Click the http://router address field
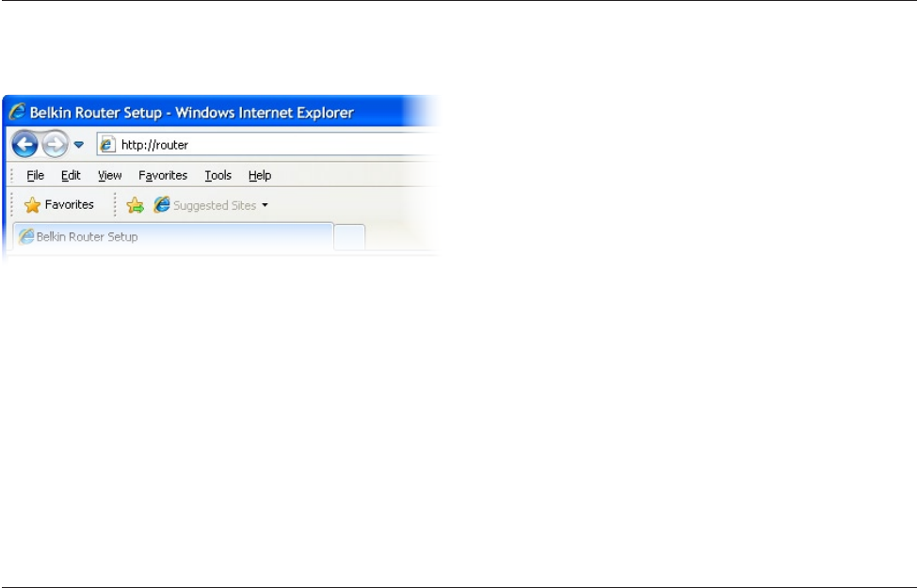This screenshot has width=917, height=588. pyautogui.click(x=266, y=144)
